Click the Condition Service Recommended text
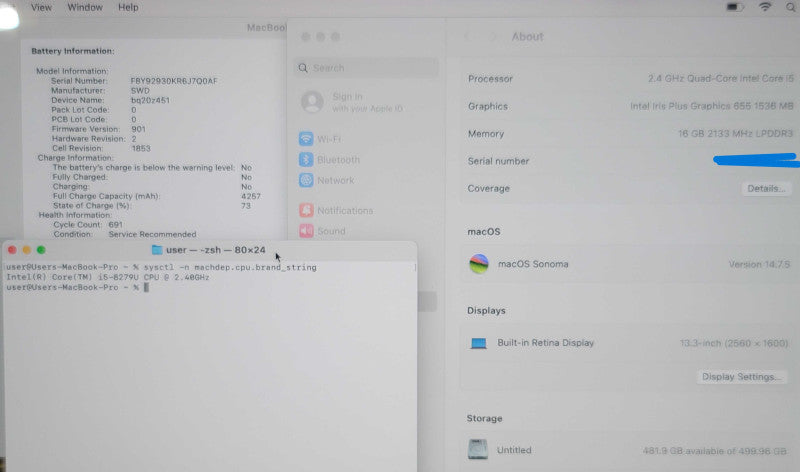This screenshot has width=800, height=472. (x=152, y=234)
